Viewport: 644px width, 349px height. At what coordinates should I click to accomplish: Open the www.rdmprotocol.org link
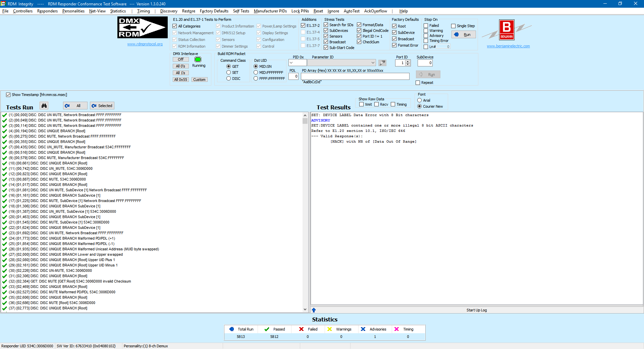click(145, 44)
